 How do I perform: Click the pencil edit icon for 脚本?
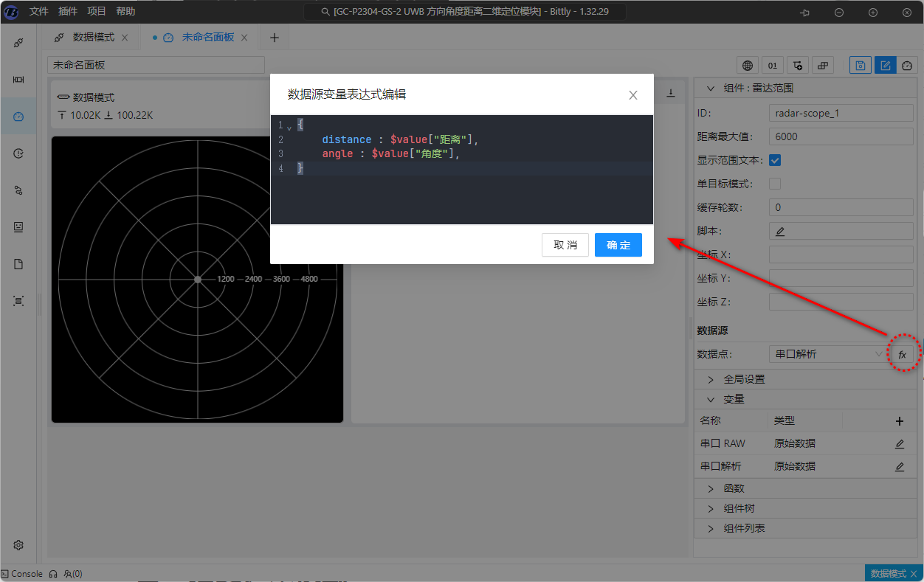point(780,232)
